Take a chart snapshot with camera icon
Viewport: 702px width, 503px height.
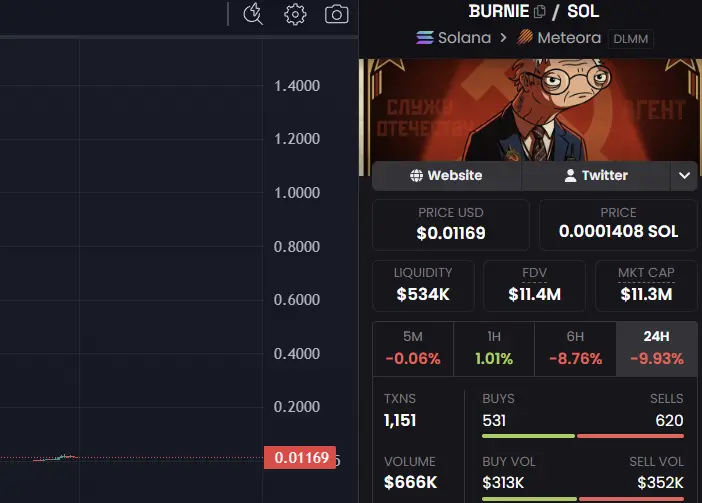336,14
